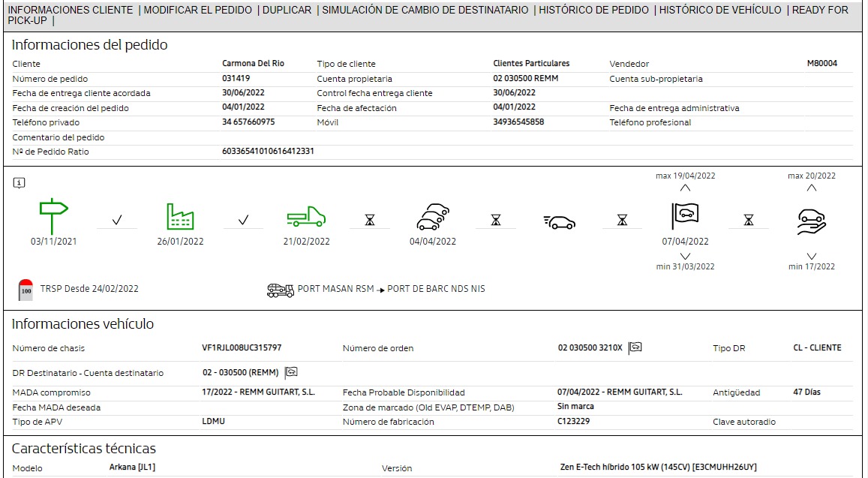This screenshot has height=478, width=868.
Task: Click model value Arkana [JL1]
Action: point(132,467)
